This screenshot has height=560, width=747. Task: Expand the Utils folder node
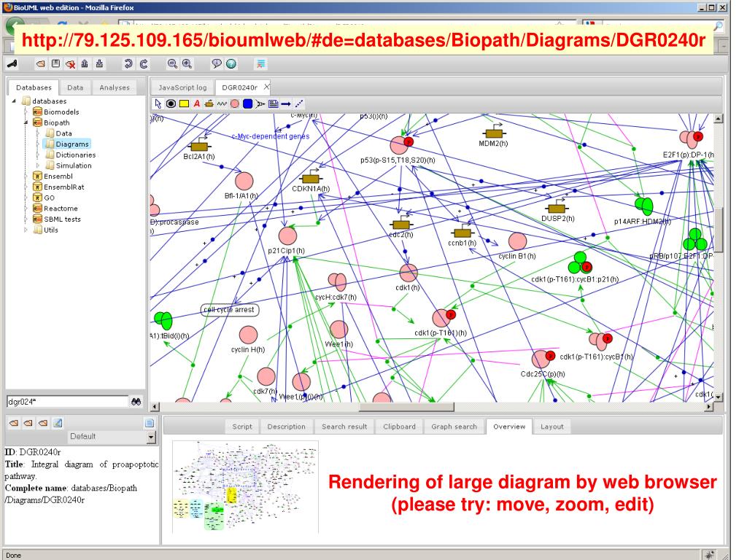click(26, 230)
